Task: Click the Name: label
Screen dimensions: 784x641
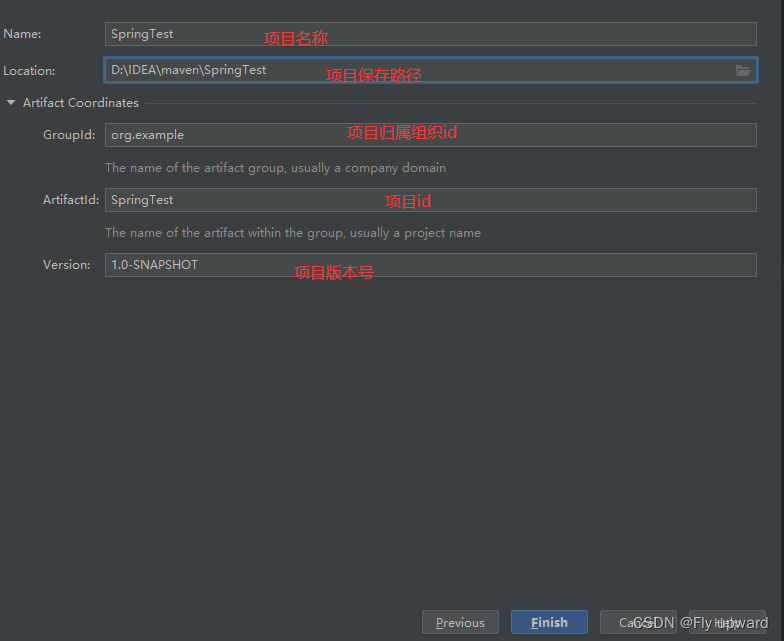Action: click(x=22, y=34)
